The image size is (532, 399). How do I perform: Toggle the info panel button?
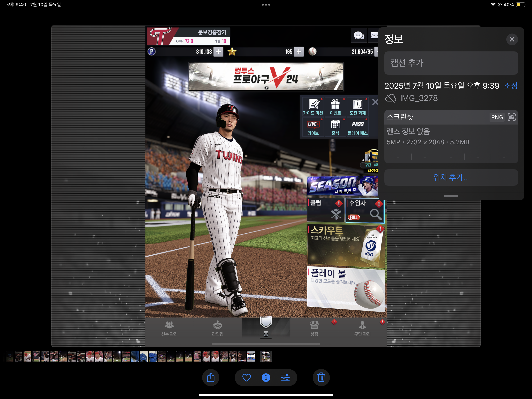click(x=266, y=377)
